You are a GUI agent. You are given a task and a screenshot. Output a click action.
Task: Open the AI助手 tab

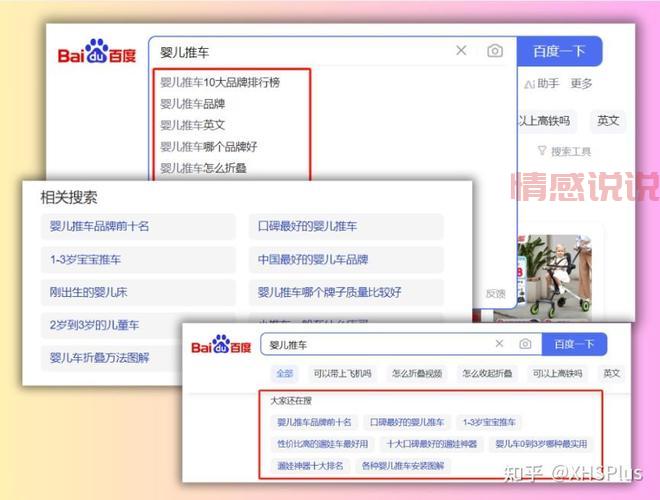pyautogui.click(x=542, y=84)
